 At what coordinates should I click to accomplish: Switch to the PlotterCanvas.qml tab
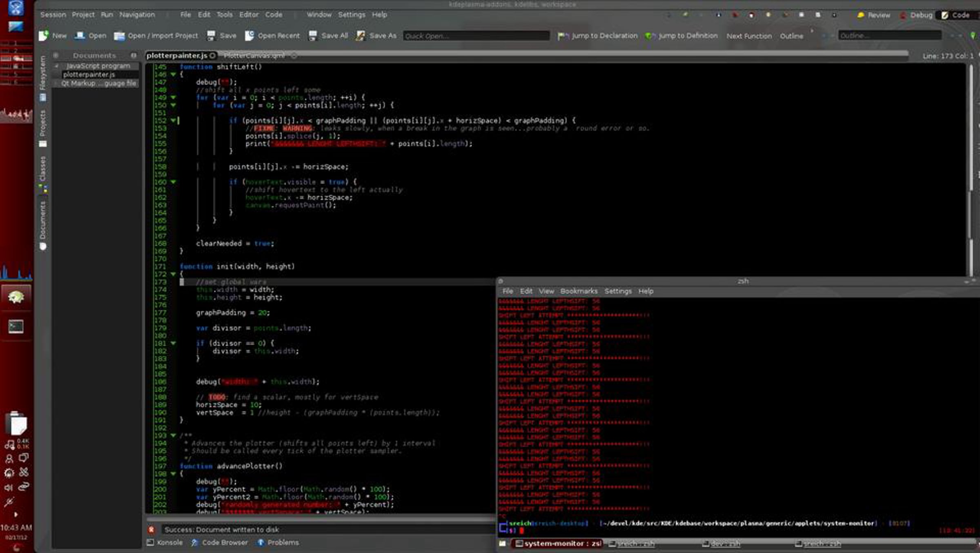coord(254,56)
